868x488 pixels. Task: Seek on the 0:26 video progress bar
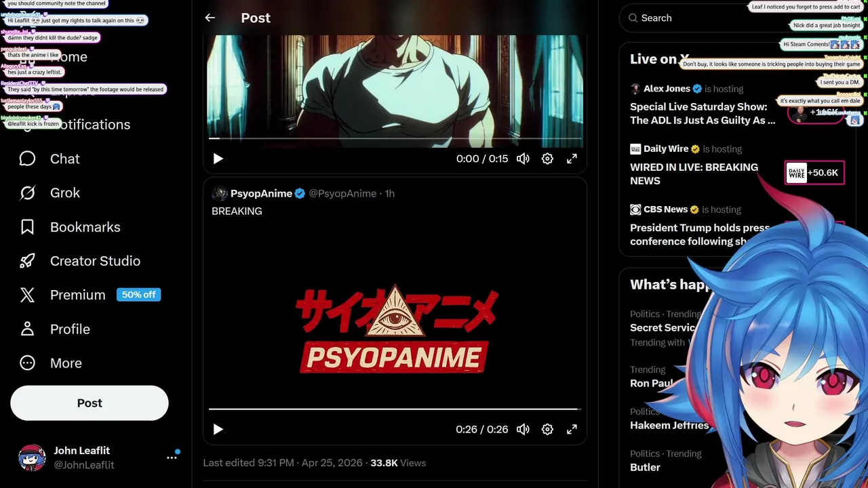pyautogui.click(x=395, y=409)
